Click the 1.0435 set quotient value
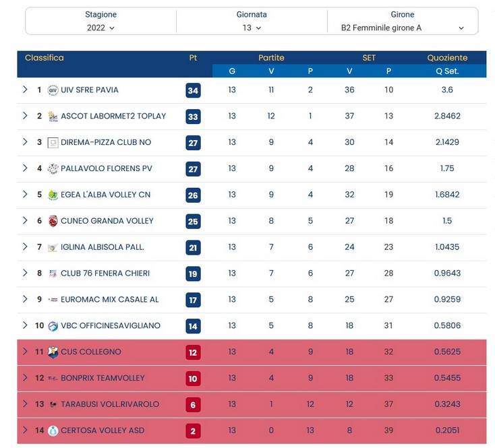 [447, 247]
